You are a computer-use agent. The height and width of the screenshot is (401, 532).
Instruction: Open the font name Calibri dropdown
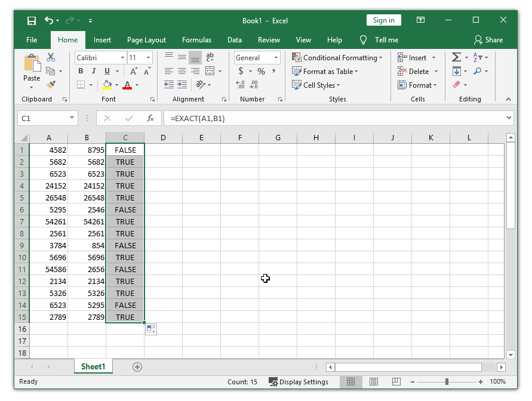pos(123,58)
